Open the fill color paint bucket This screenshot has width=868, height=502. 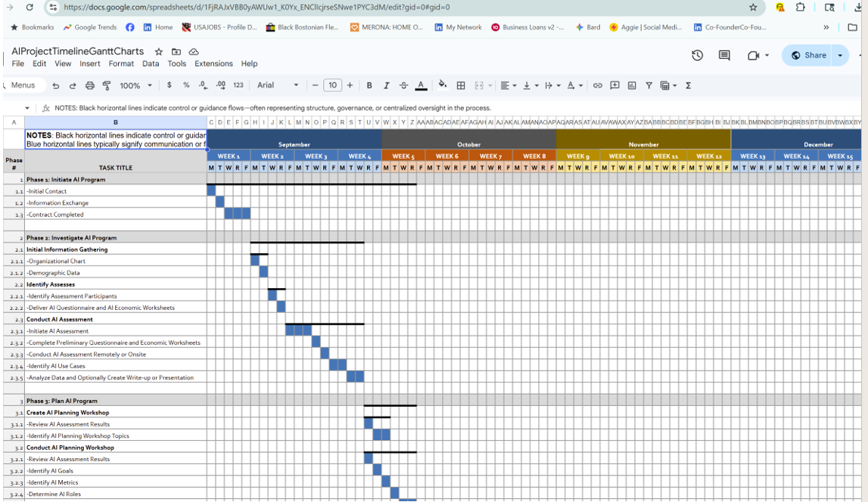point(442,85)
